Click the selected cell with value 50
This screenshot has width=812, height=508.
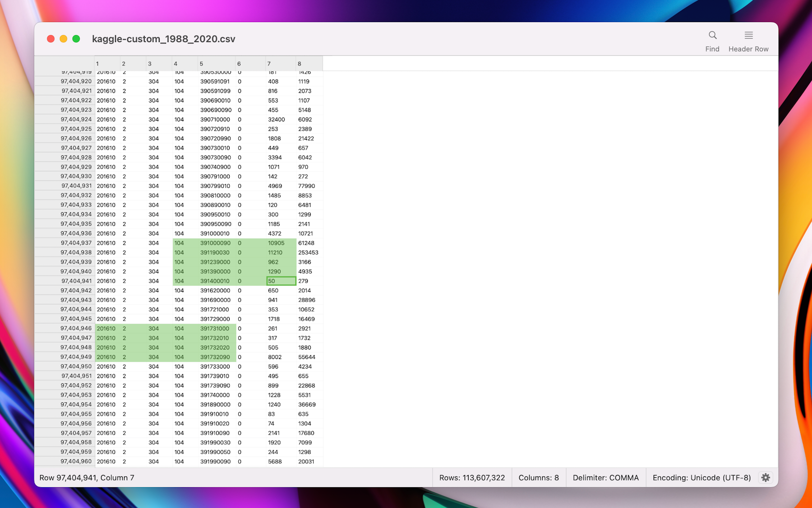281,281
